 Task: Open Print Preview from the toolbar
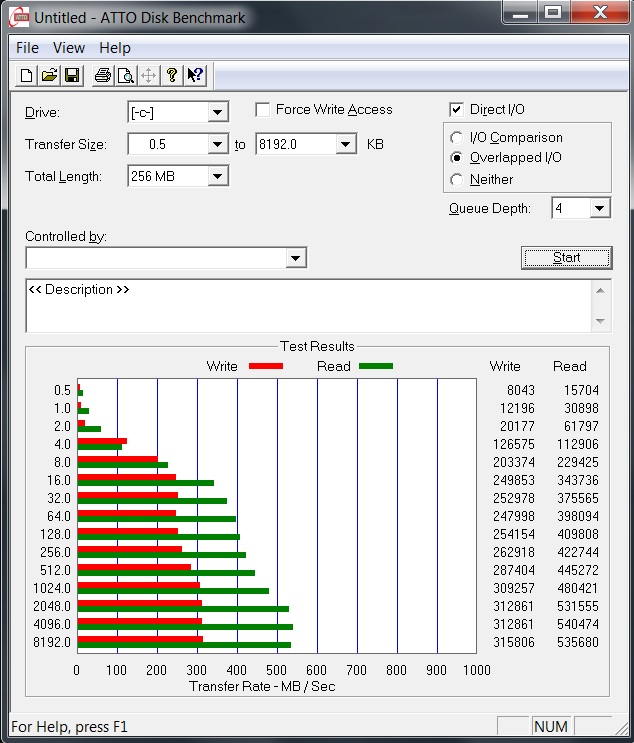[x=125, y=76]
